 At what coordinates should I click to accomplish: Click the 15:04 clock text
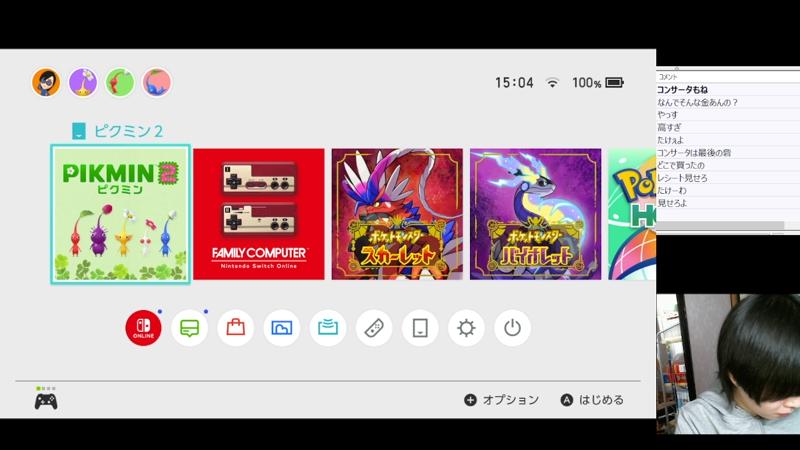tap(514, 83)
